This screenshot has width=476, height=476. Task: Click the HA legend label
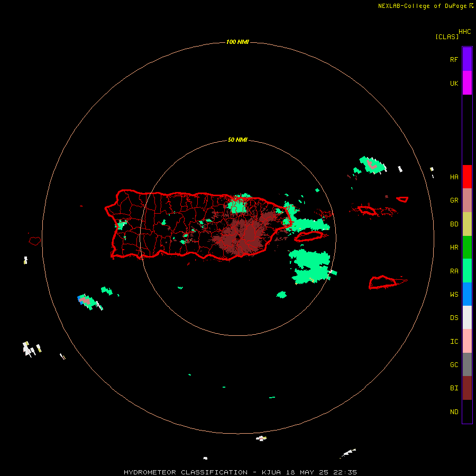click(x=454, y=177)
